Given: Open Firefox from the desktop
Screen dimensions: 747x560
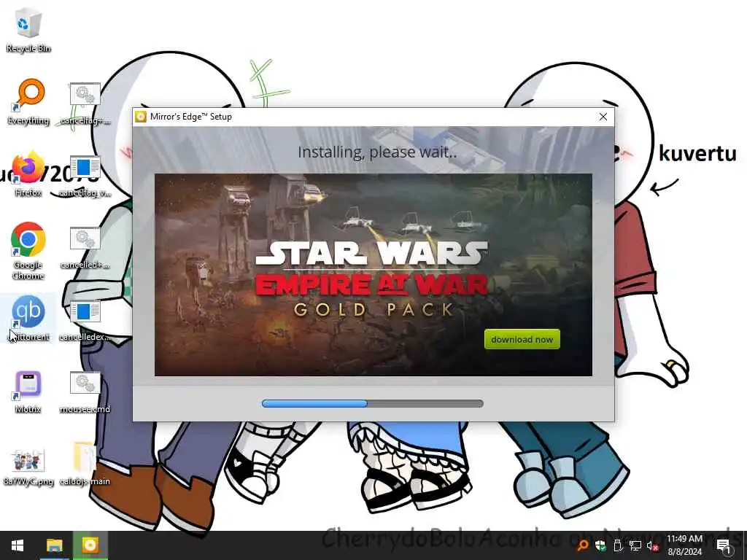Looking at the screenshot, I should click(28, 174).
